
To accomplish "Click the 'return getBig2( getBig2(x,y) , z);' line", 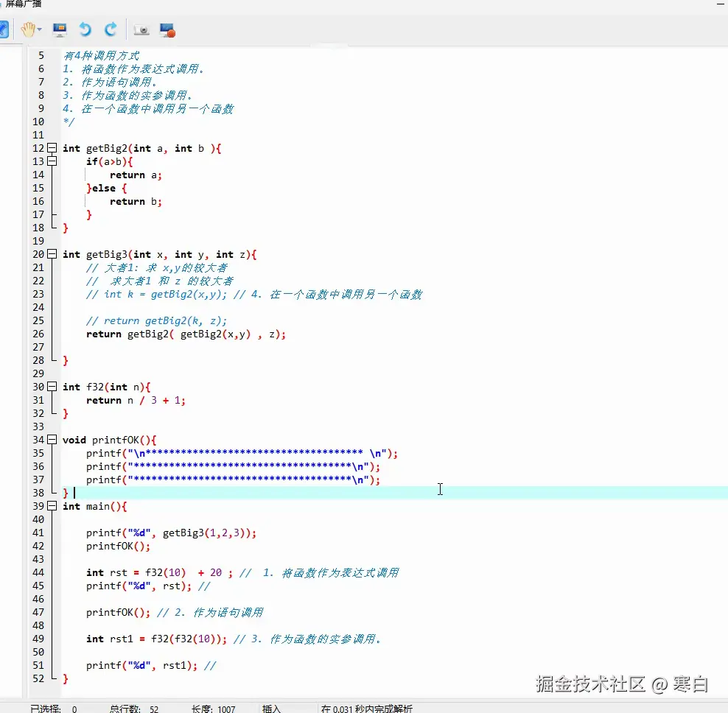I will (x=186, y=334).
